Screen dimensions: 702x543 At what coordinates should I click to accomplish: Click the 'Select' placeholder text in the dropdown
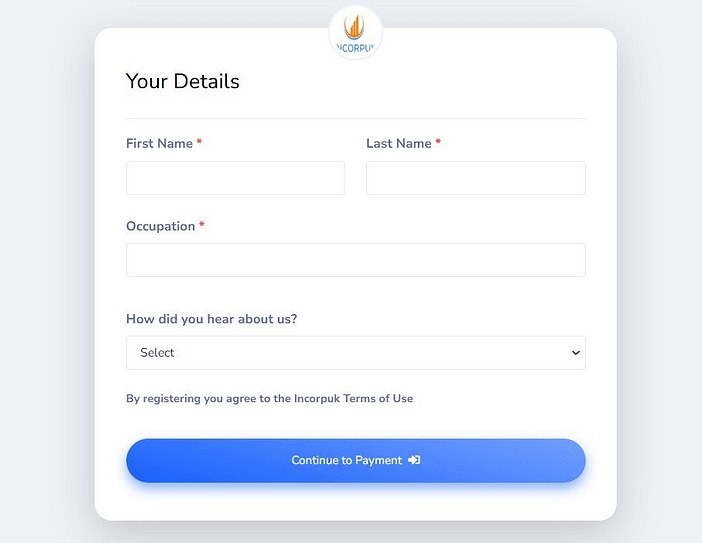(x=157, y=353)
